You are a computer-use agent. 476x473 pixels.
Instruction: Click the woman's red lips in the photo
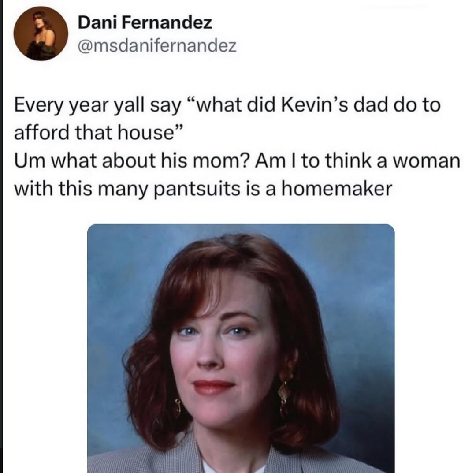tap(214, 387)
